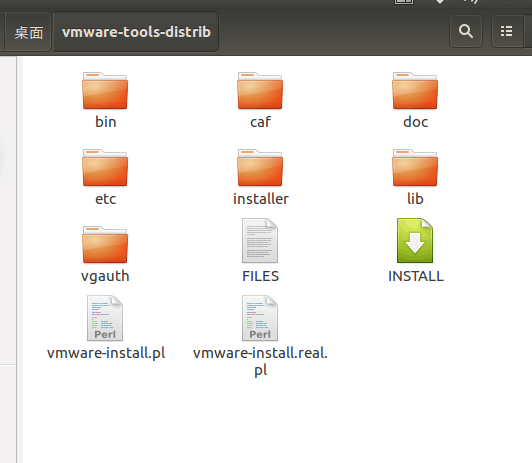Open the etc folder icon
Image resolution: width=532 pixels, height=463 pixels.
point(105,168)
